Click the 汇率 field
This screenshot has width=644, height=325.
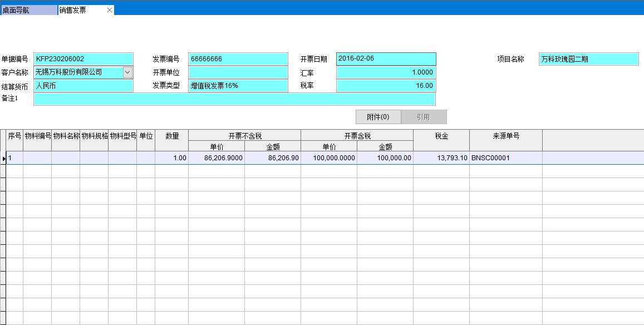[386, 72]
